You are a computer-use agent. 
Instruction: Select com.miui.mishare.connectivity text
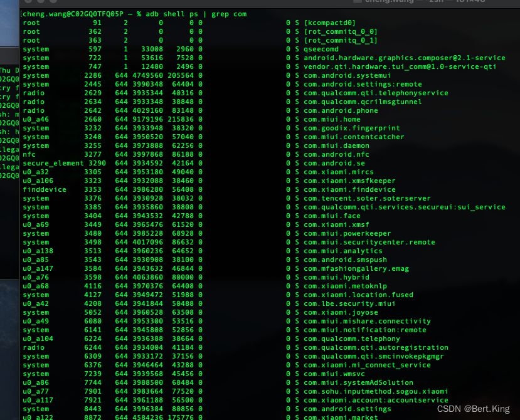(367, 322)
